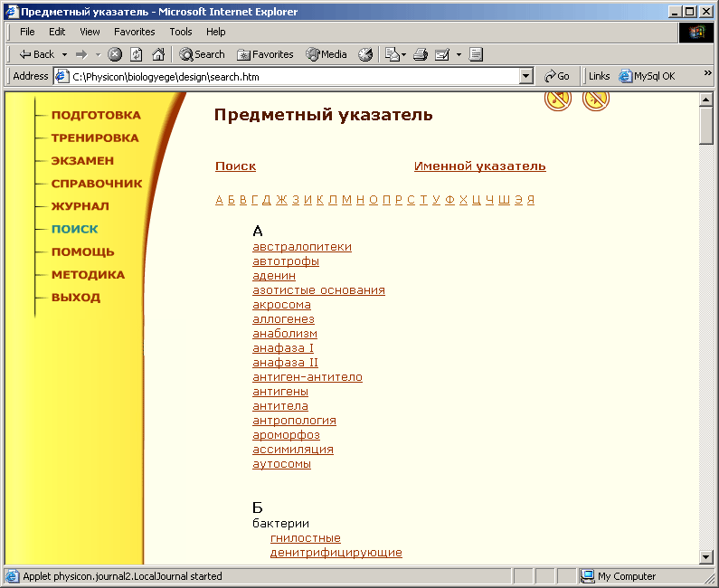Click the page icon in address bar

61,76
